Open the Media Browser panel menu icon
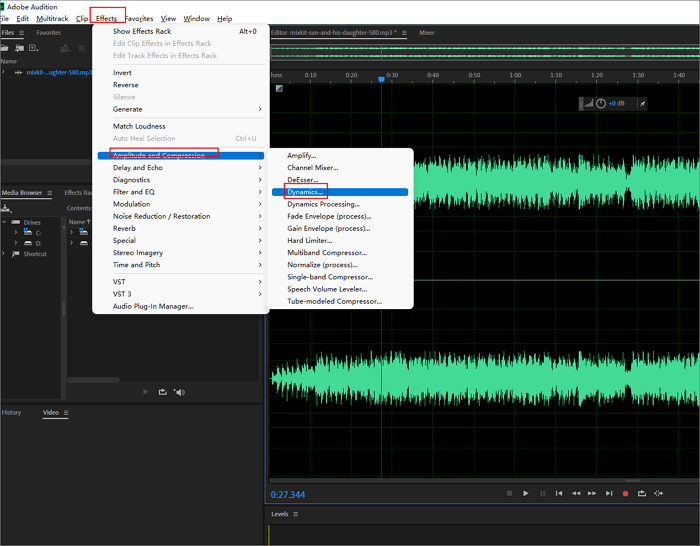This screenshot has height=546, width=700. 50,193
